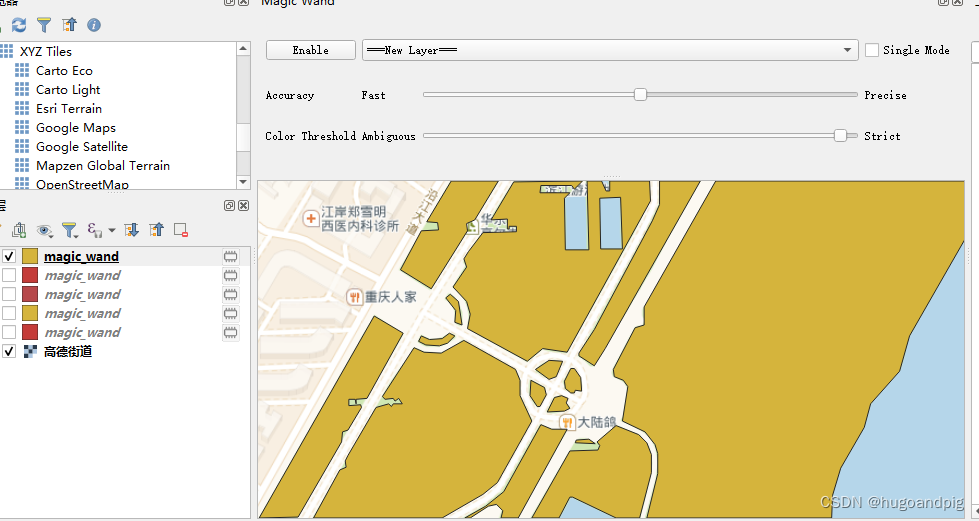Click the XYZ Tiles grid icon
This screenshot has width=979, height=521.
[7, 51]
